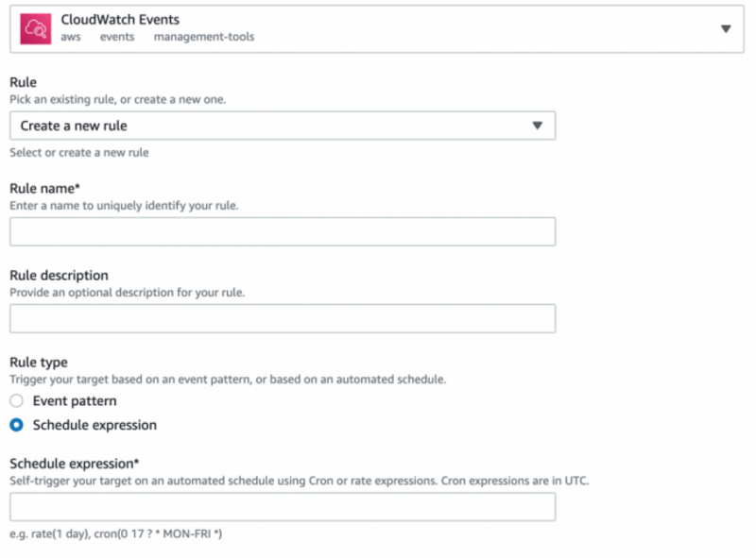Click the 'Rule type' section heading

coord(39,363)
